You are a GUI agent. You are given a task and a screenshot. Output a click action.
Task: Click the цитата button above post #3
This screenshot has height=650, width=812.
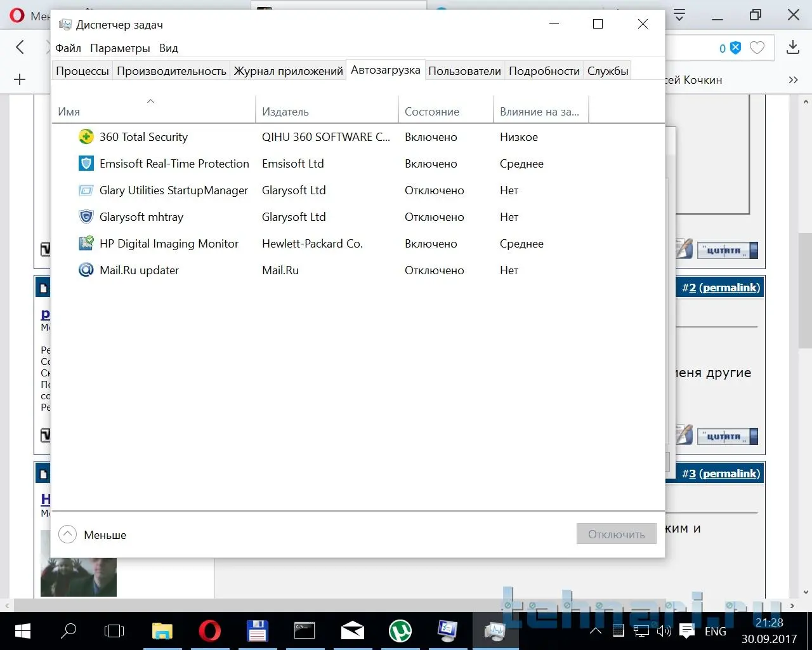tap(728, 437)
